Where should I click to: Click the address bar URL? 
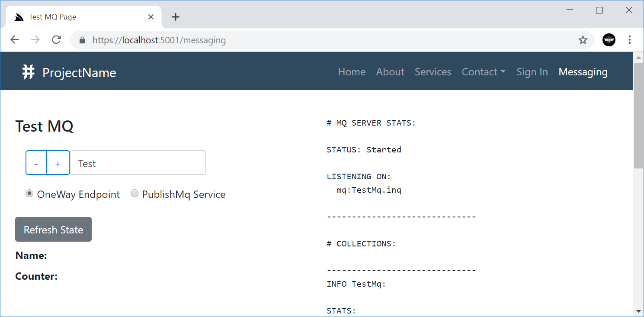(x=159, y=40)
